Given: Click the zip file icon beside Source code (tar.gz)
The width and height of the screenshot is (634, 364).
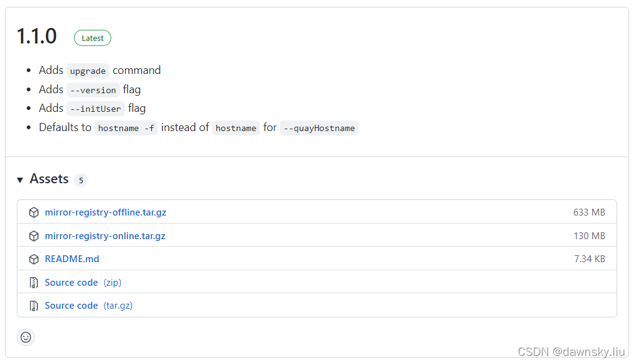Looking at the screenshot, I should (34, 306).
